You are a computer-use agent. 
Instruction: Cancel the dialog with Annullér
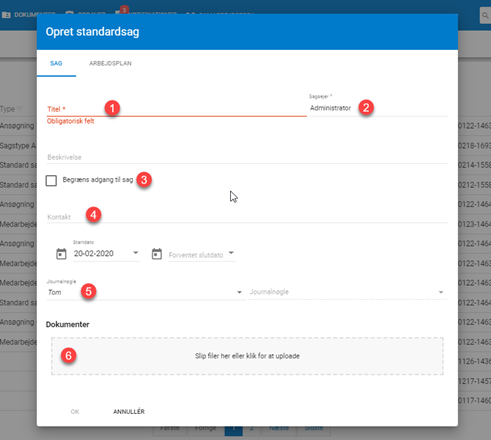click(x=129, y=412)
